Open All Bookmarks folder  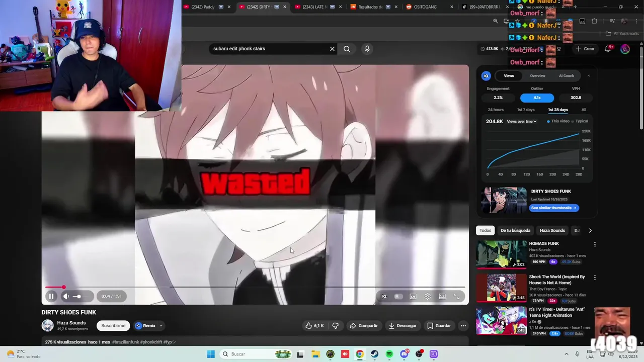(x=622, y=34)
